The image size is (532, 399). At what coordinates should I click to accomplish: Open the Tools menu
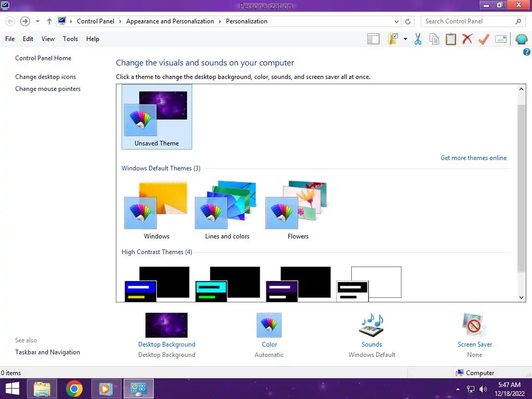point(70,39)
